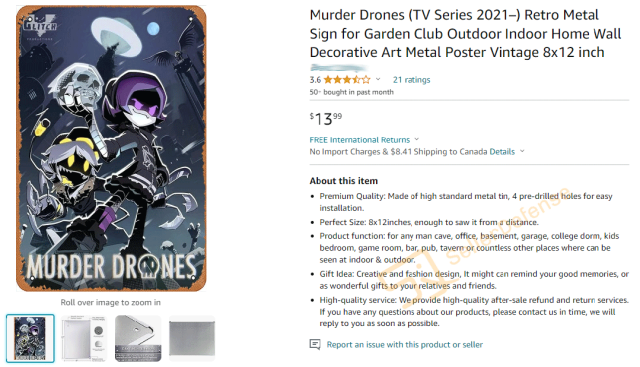This screenshot has height=367, width=640.
Task: Click the main Murder Drones product image
Action: point(111,148)
